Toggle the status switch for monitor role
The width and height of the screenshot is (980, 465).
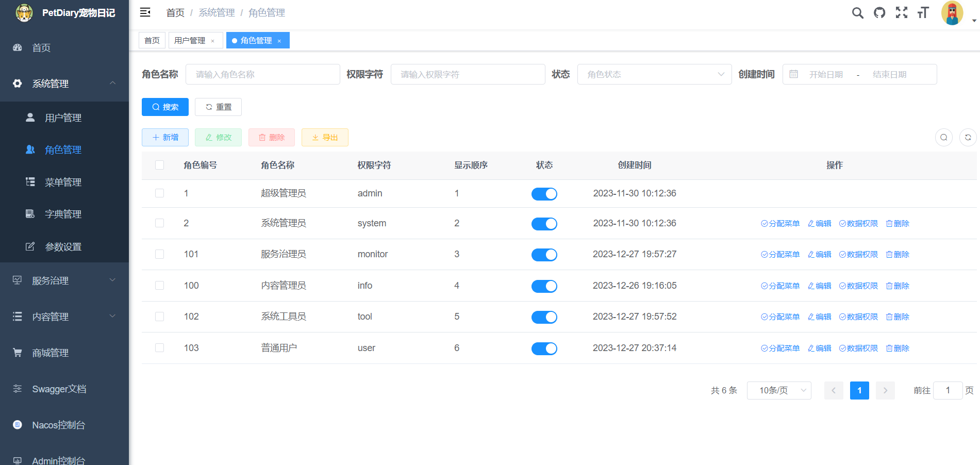click(544, 255)
